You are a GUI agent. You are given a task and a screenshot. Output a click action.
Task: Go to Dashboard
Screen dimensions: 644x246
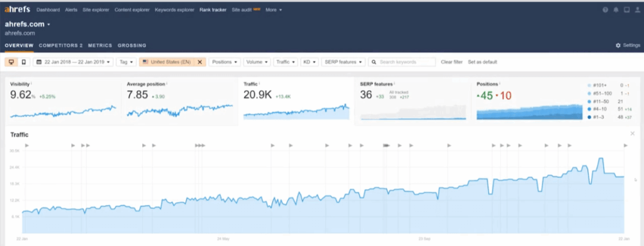48,10
